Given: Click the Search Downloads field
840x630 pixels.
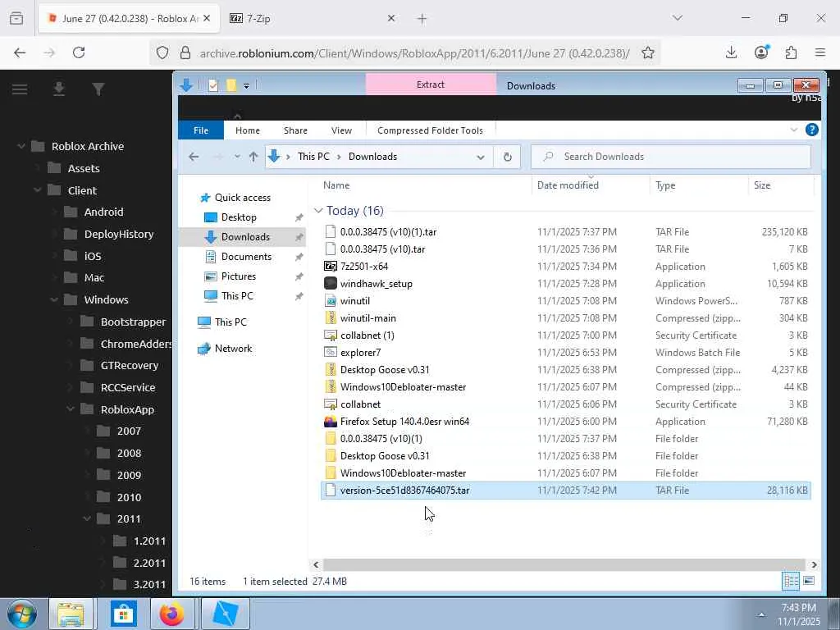Looking at the screenshot, I should pos(671,157).
